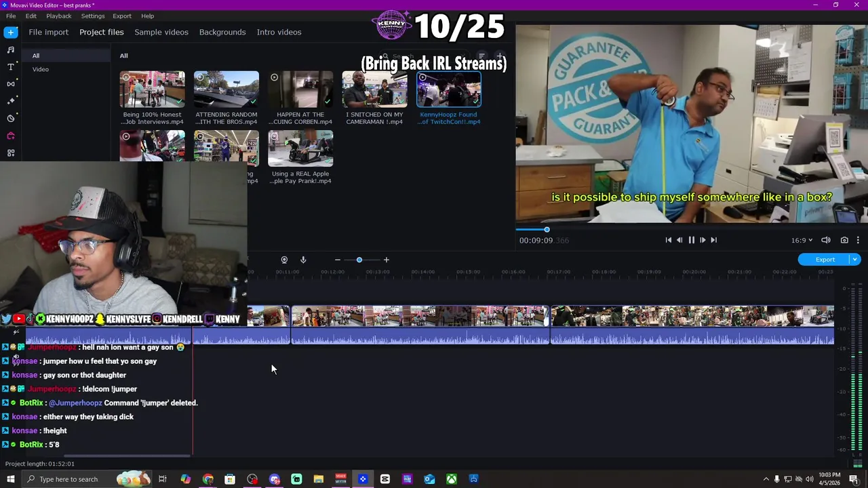This screenshot has height=488, width=868.
Task: Open the Transitions bowtie icon
Action: pyautogui.click(x=10, y=84)
